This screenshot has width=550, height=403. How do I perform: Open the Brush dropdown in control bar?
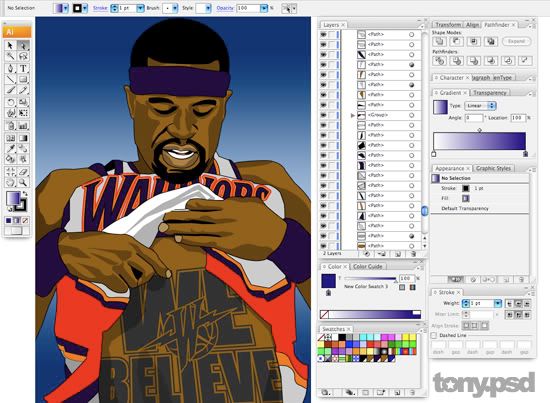(174, 8)
